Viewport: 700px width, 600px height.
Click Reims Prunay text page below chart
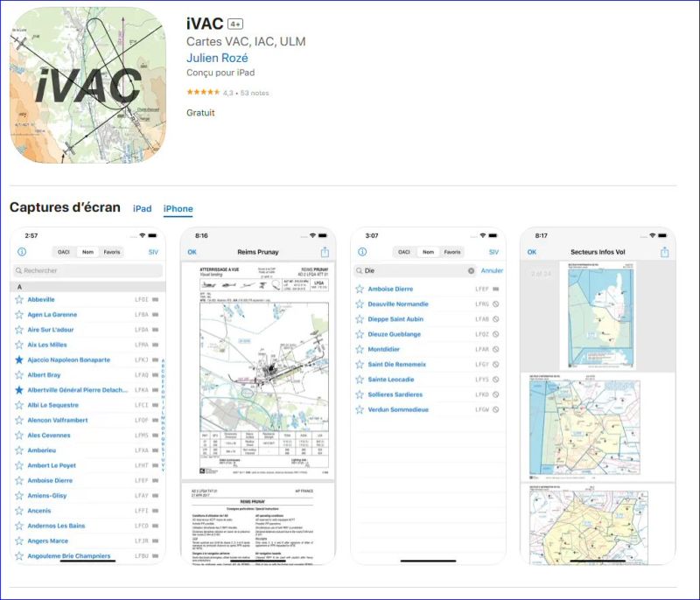pos(257,524)
